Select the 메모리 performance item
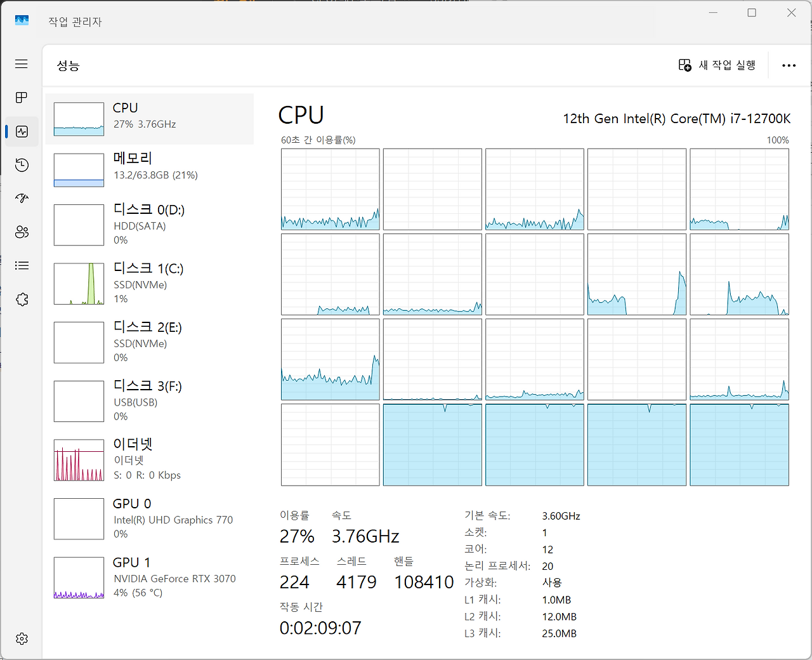This screenshot has width=812, height=660. pos(150,170)
